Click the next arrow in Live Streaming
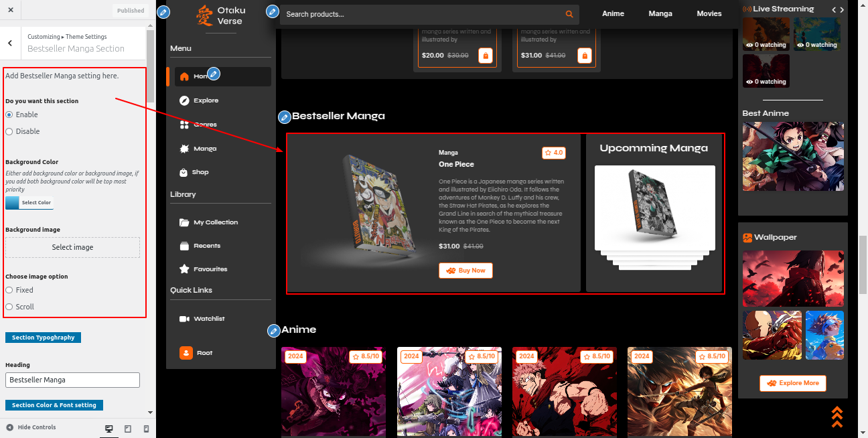Image resolution: width=868 pixels, height=438 pixels. 842,9
